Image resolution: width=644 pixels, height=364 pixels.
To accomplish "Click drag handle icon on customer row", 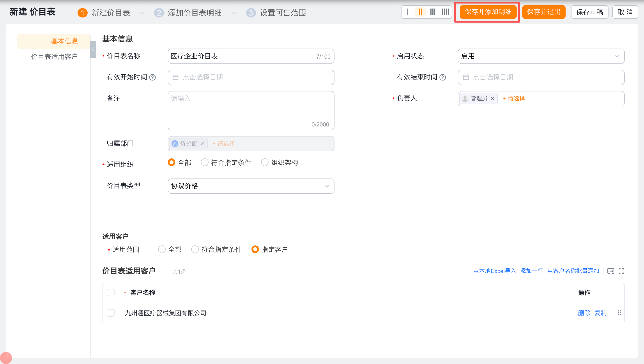I will click(x=619, y=313).
